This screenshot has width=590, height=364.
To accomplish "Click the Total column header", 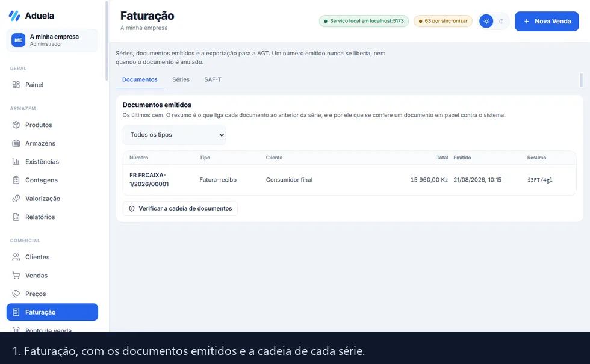I will (x=442, y=158).
